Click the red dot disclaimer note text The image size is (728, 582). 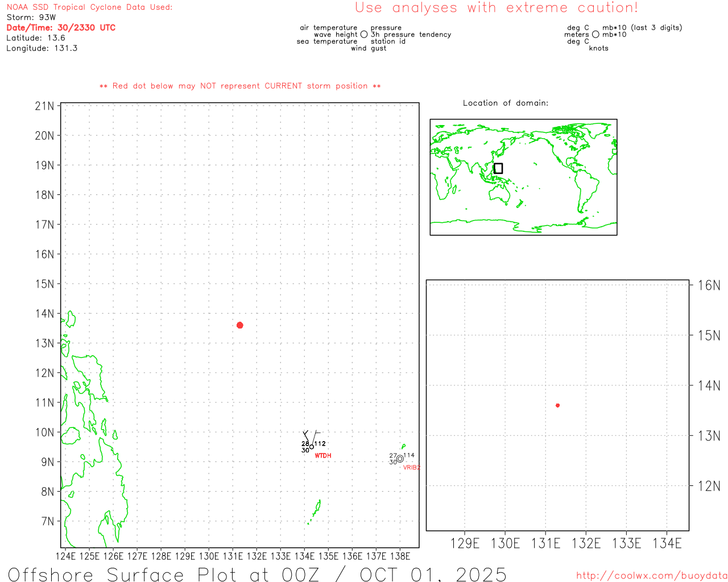(240, 86)
